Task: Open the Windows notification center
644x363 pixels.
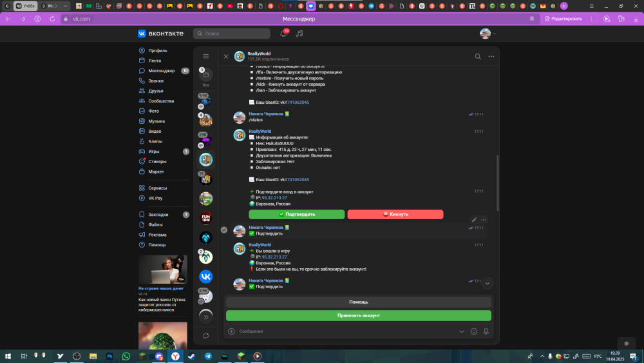Action: coord(634,356)
